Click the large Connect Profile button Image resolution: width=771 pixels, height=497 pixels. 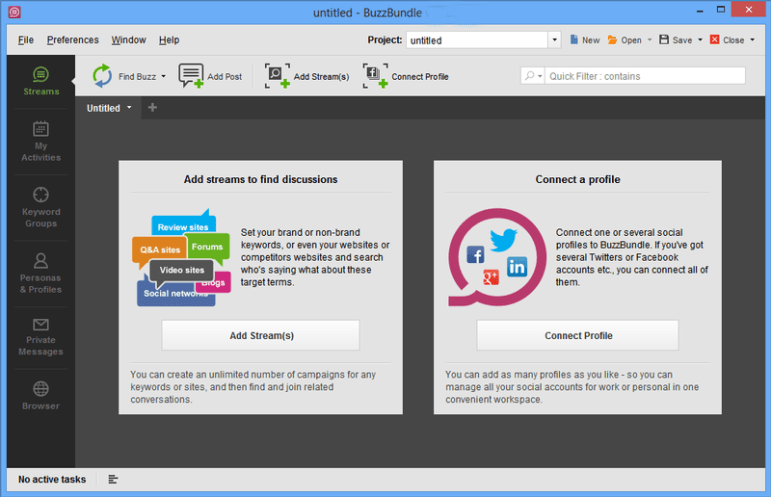coord(578,335)
